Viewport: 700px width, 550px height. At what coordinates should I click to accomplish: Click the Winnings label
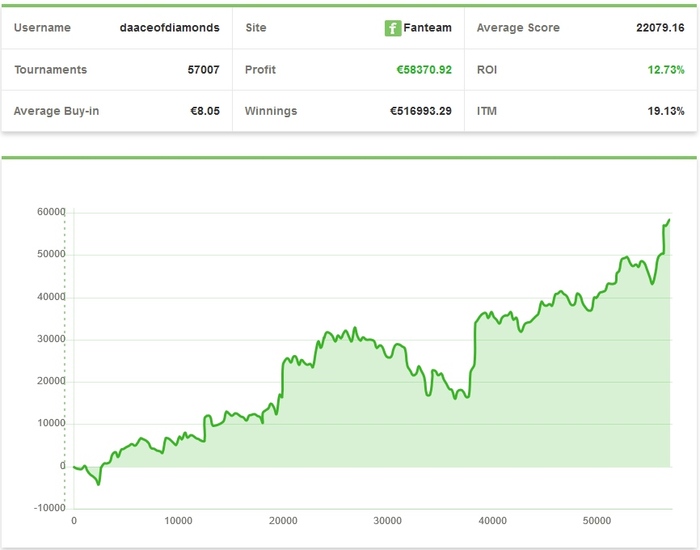pyautogui.click(x=271, y=111)
